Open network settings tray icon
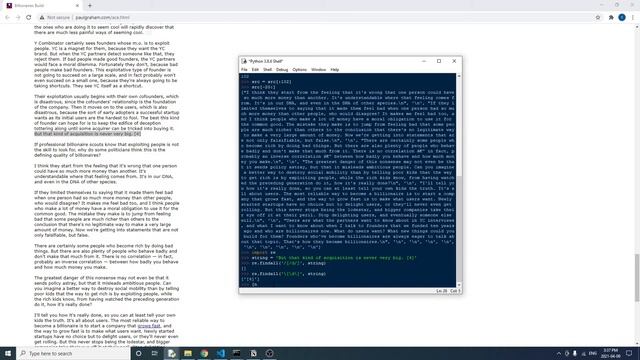 [x=583, y=353]
